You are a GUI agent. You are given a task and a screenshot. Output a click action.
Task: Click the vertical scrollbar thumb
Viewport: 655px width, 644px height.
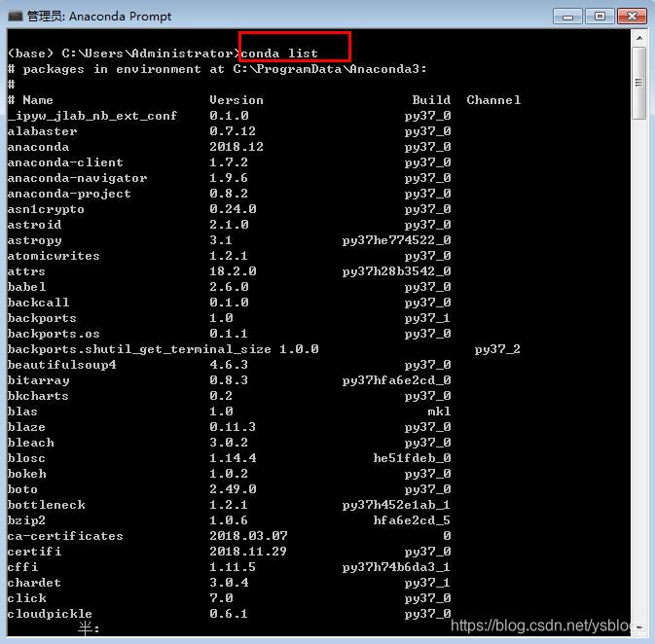tap(639, 83)
